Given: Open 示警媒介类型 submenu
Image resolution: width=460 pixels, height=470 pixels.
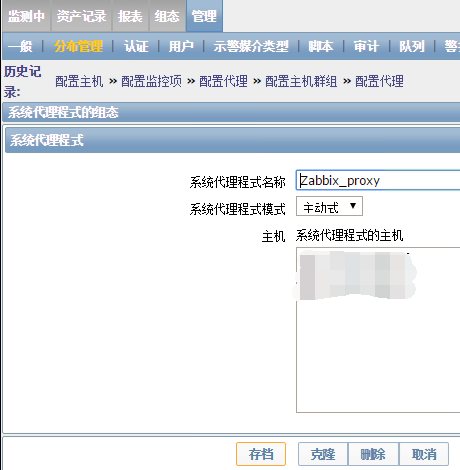Looking at the screenshot, I should point(251,46).
